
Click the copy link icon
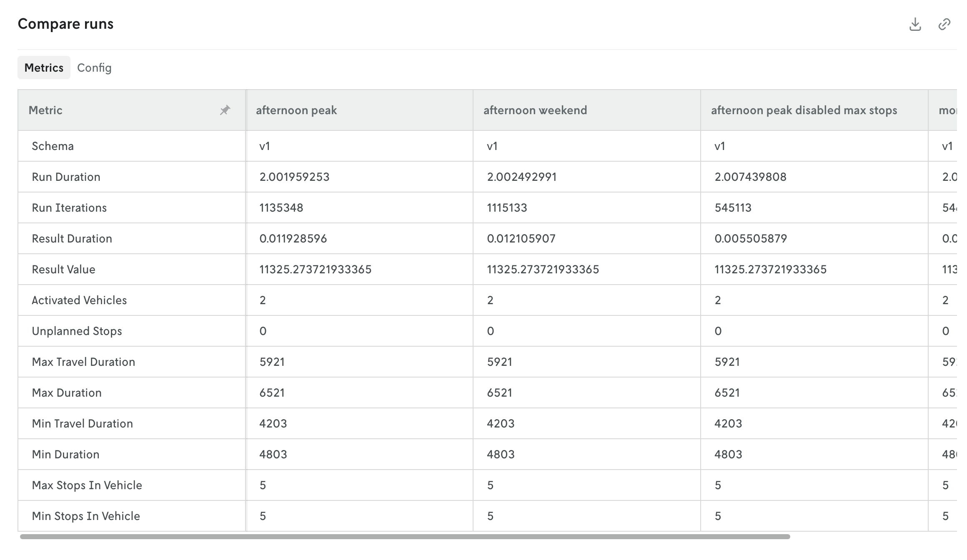click(x=944, y=25)
